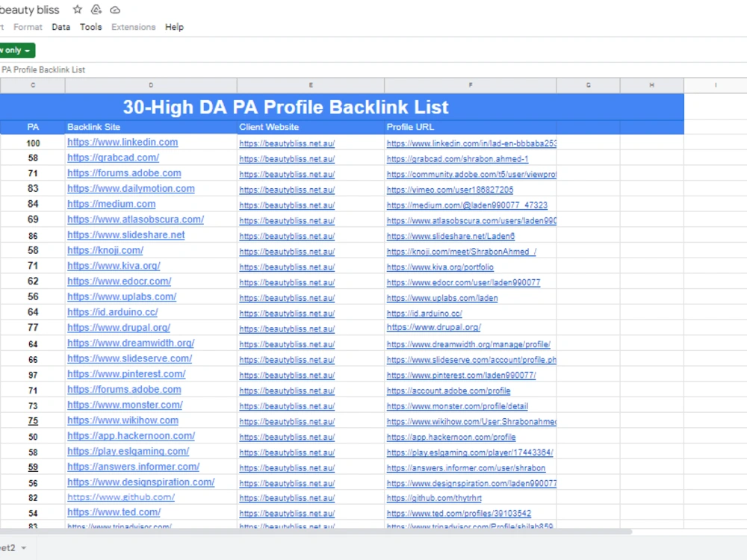This screenshot has width=747, height=560.
Task: Open the https://www.uplabs.com/ site link
Action: [122, 296]
